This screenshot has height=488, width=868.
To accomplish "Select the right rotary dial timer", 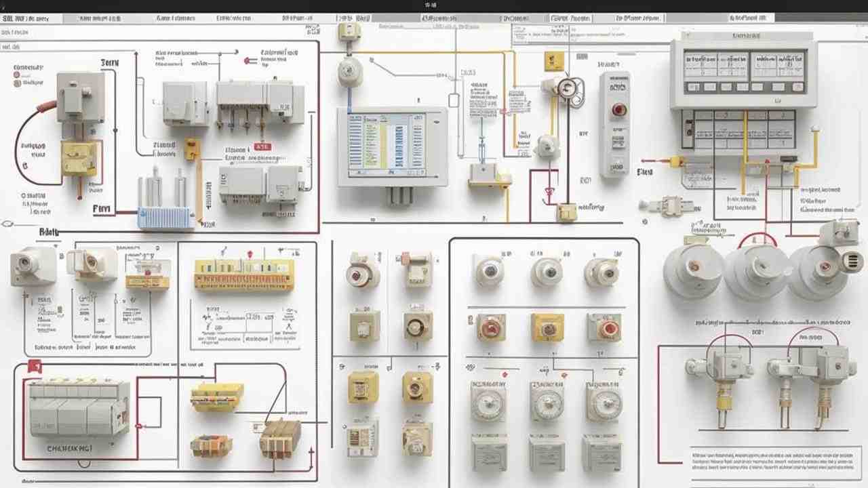I will pos(604,403).
